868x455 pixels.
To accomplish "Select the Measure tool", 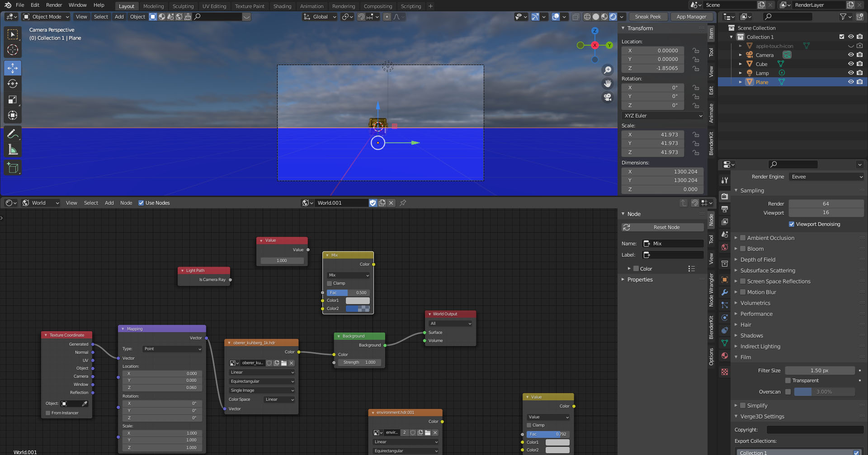I will click(x=13, y=150).
